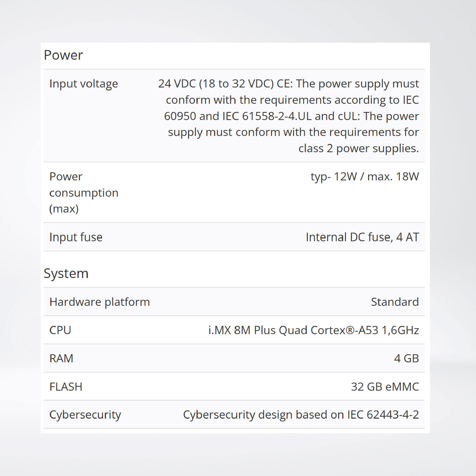
Task: Click the typ- 12W / max. 18W value
Action: [x=364, y=177]
